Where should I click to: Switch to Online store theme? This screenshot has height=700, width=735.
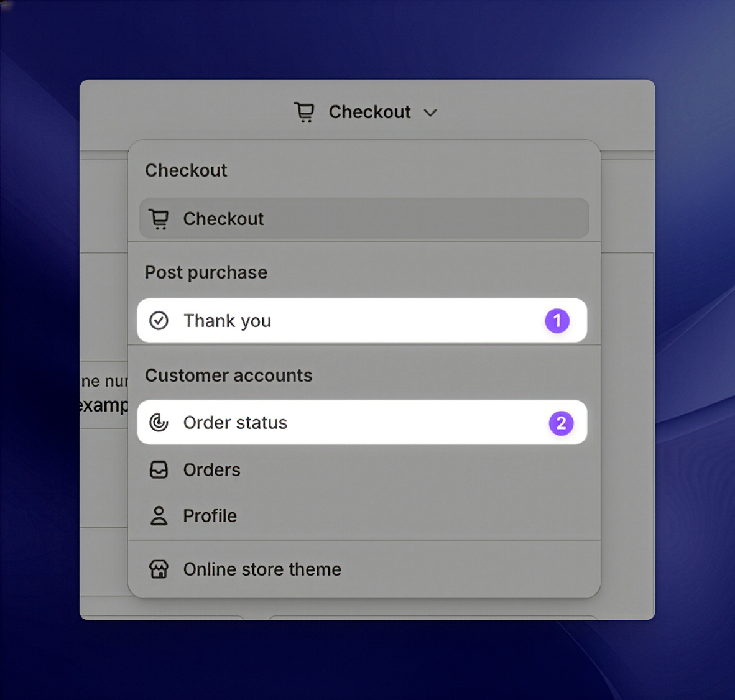(262, 569)
